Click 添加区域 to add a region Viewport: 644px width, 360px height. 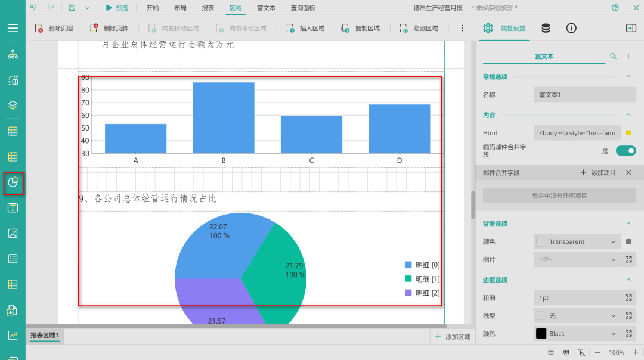point(453,337)
